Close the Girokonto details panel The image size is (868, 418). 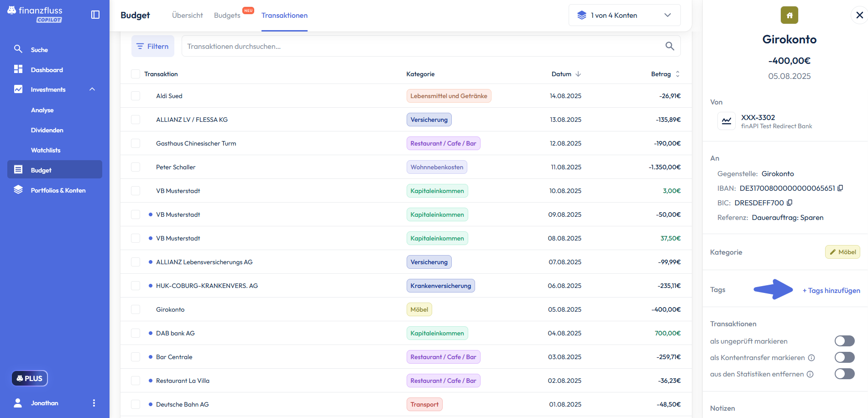pyautogui.click(x=859, y=15)
